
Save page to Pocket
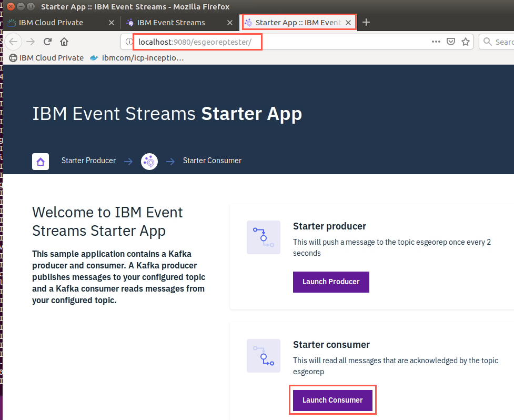(x=451, y=42)
